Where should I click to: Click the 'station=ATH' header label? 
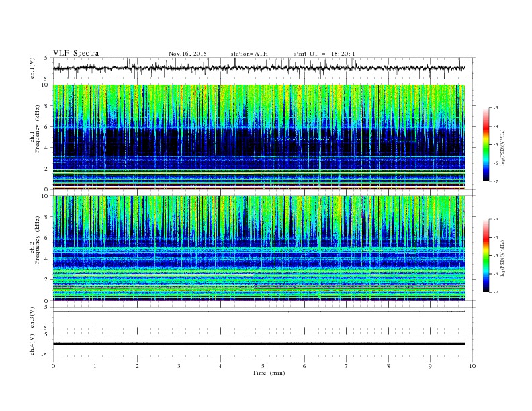click(x=249, y=54)
